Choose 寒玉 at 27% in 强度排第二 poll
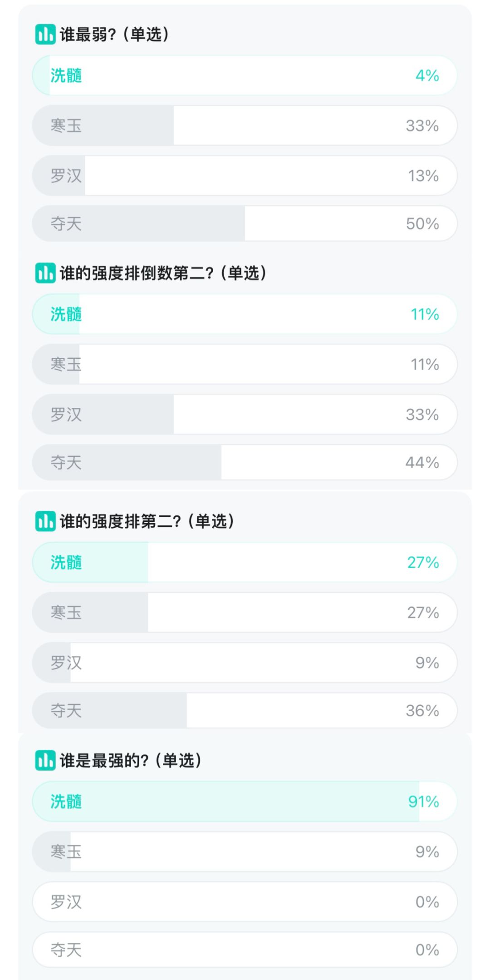 [x=245, y=612]
